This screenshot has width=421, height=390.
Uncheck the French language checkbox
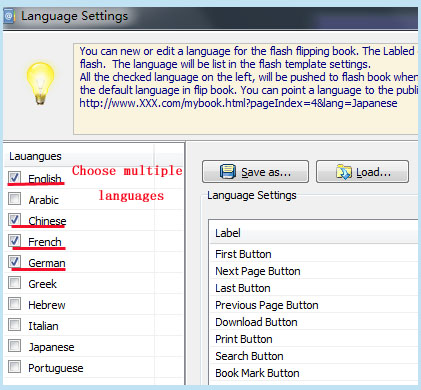[14, 241]
